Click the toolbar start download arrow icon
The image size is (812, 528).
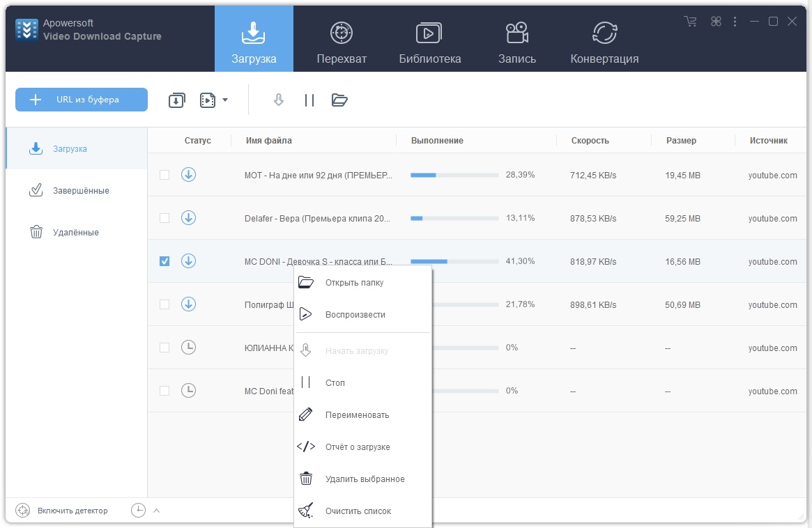[279, 100]
